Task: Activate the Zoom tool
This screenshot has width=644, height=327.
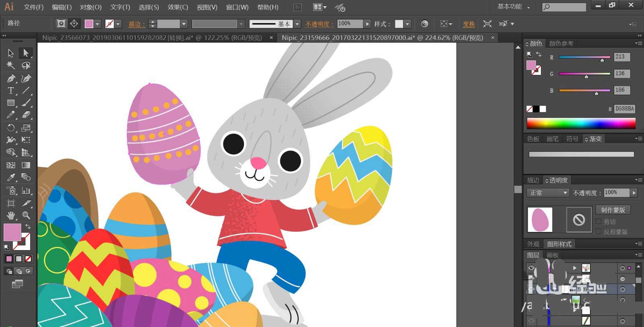Action: (26, 215)
